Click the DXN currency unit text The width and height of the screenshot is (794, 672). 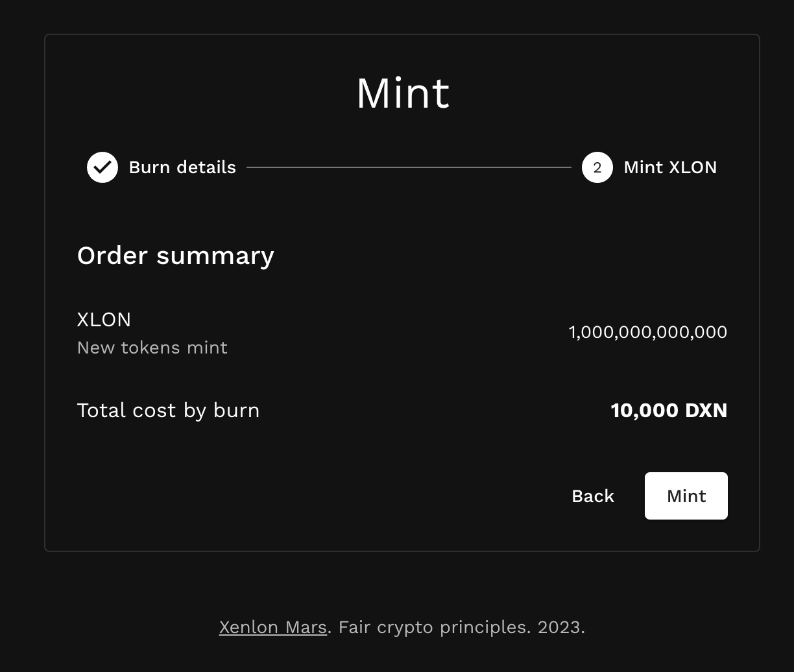pyautogui.click(x=706, y=411)
